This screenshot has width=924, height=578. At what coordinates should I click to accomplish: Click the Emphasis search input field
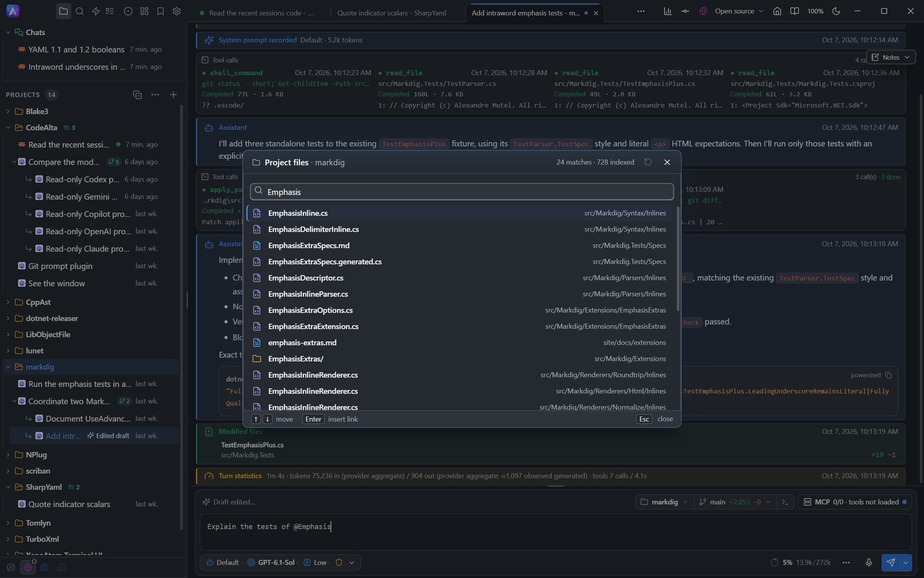pos(462,192)
